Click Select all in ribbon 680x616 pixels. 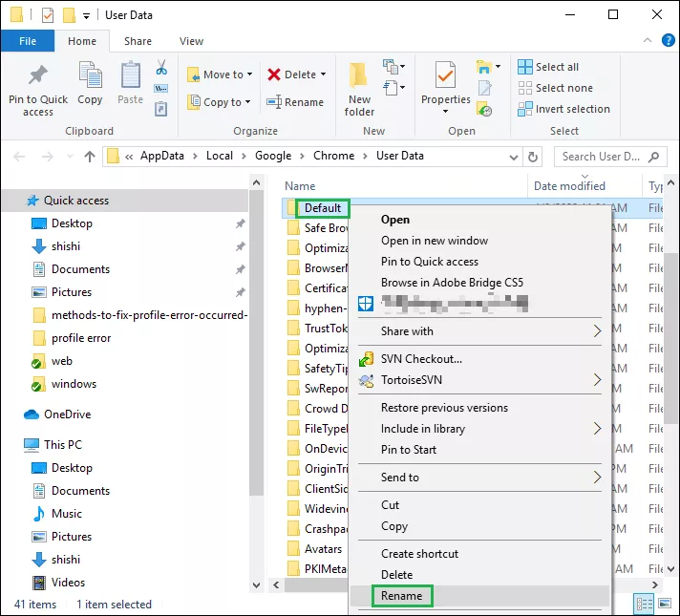[x=548, y=67]
